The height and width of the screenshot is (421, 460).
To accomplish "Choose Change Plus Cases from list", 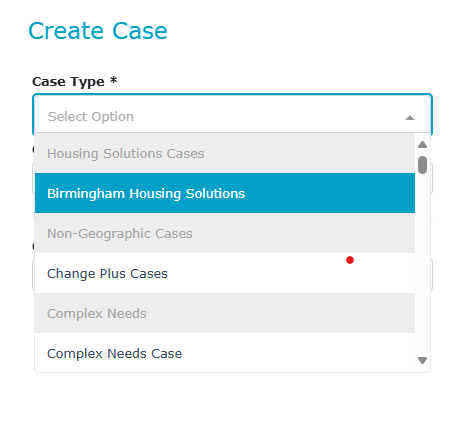I will coord(225,273).
